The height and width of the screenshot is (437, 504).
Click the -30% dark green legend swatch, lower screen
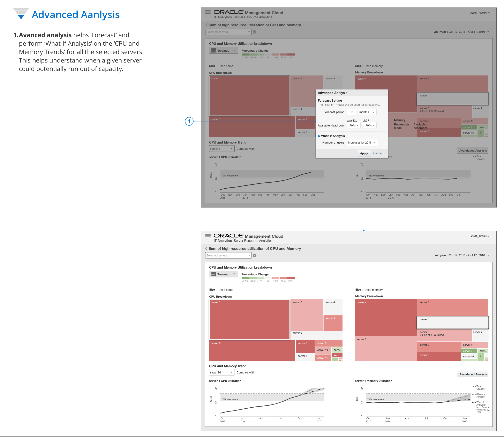245,278
